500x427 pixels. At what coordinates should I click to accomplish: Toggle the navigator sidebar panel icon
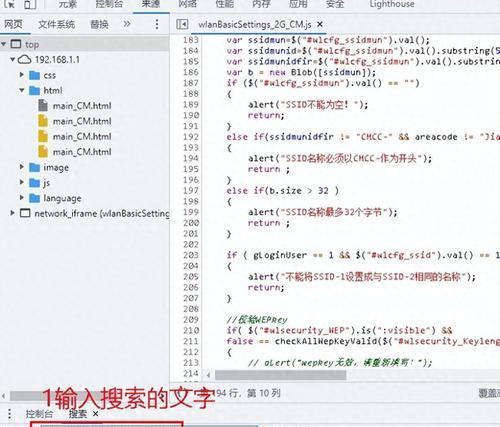182,24
